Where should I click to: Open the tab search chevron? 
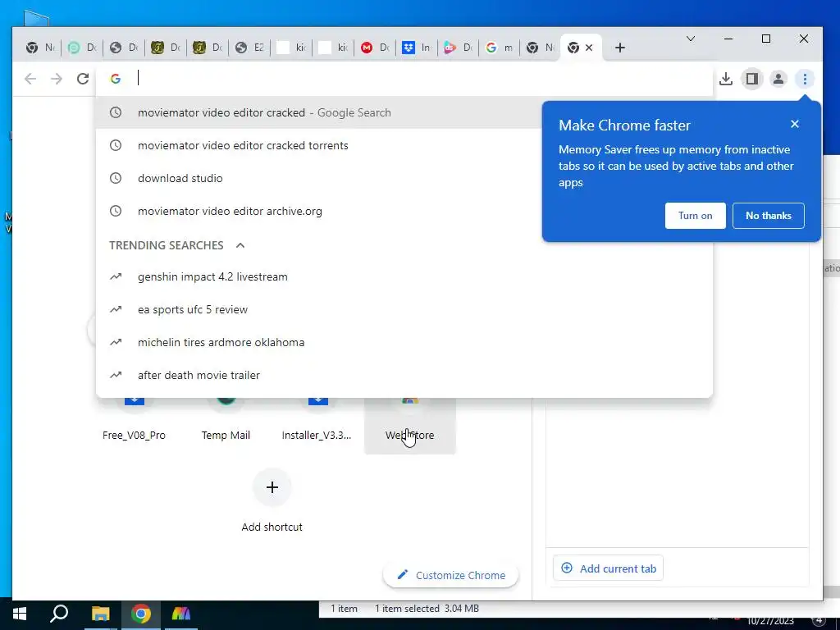click(x=691, y=39)
